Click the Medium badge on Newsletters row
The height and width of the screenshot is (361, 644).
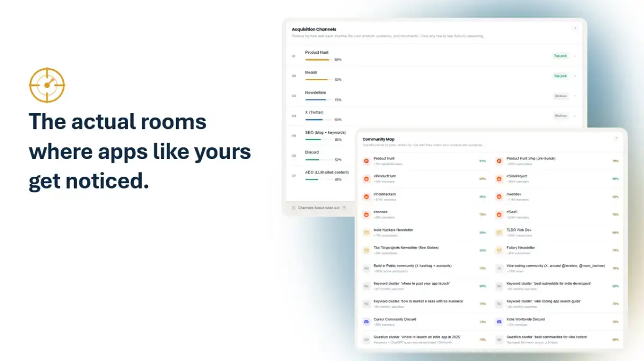click(561, 96)
